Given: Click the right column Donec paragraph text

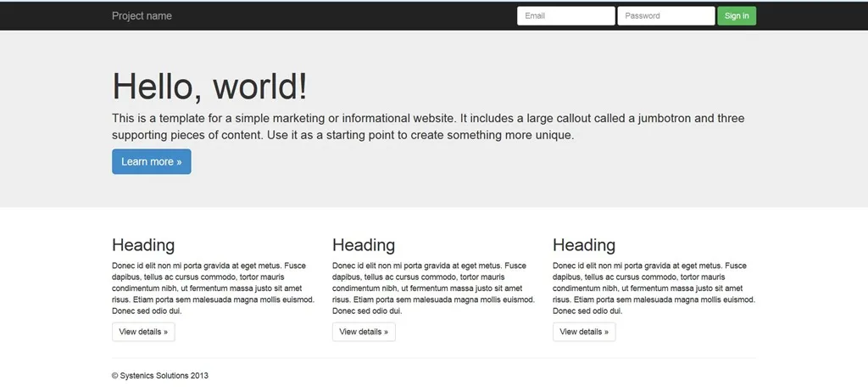Looking at the screenshot, I should 654,288.
